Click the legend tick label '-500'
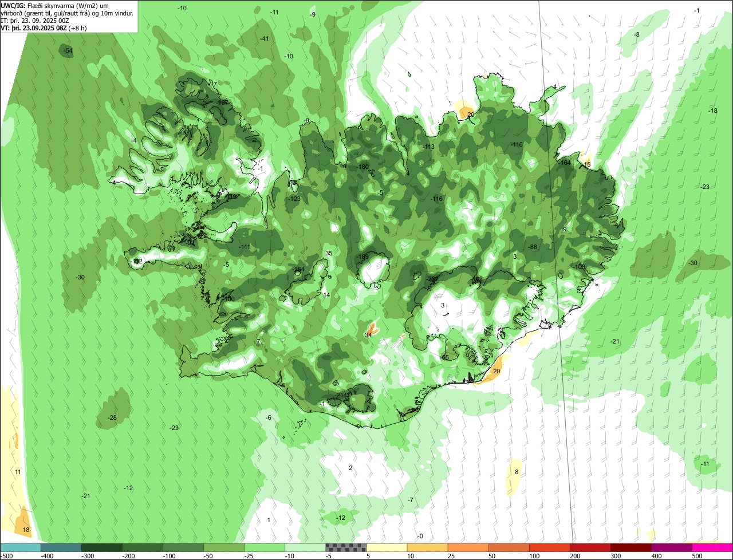 coord(7,556)
